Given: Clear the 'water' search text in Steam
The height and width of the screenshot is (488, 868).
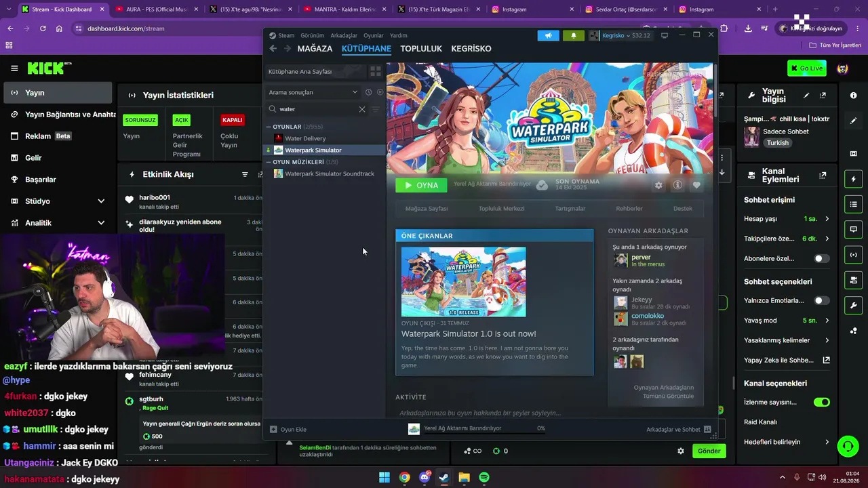Looking at the screenshot, I should [x=361, y=109].
